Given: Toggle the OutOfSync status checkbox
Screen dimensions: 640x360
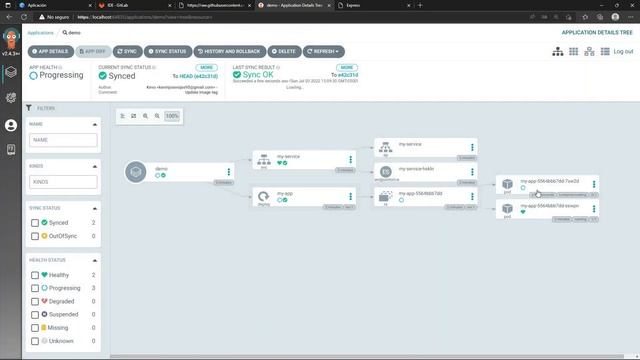Looking at the screenshot, I should coord(35,236).
